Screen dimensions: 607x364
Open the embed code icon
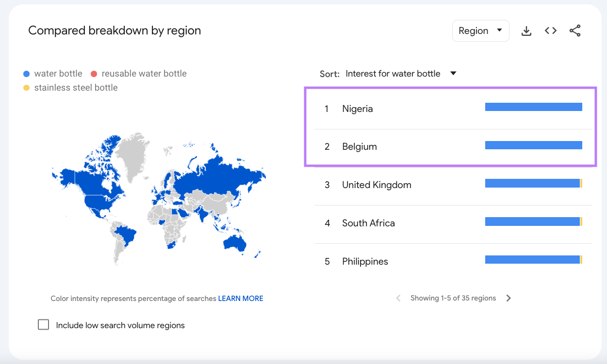click(550, 30)
